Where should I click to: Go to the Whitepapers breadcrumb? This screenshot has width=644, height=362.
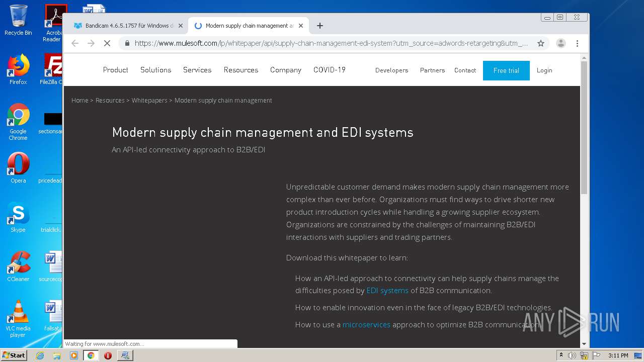tap(149, 101)
